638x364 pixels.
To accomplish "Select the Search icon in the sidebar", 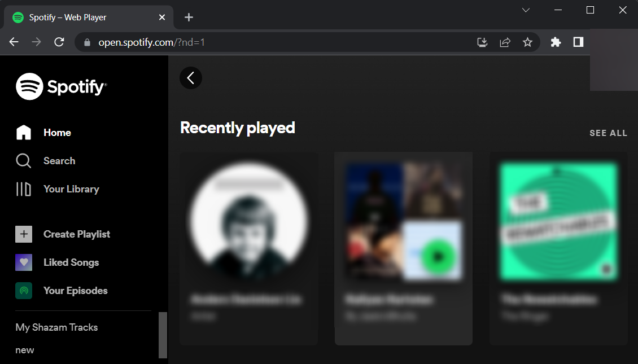I will [23, 160].
